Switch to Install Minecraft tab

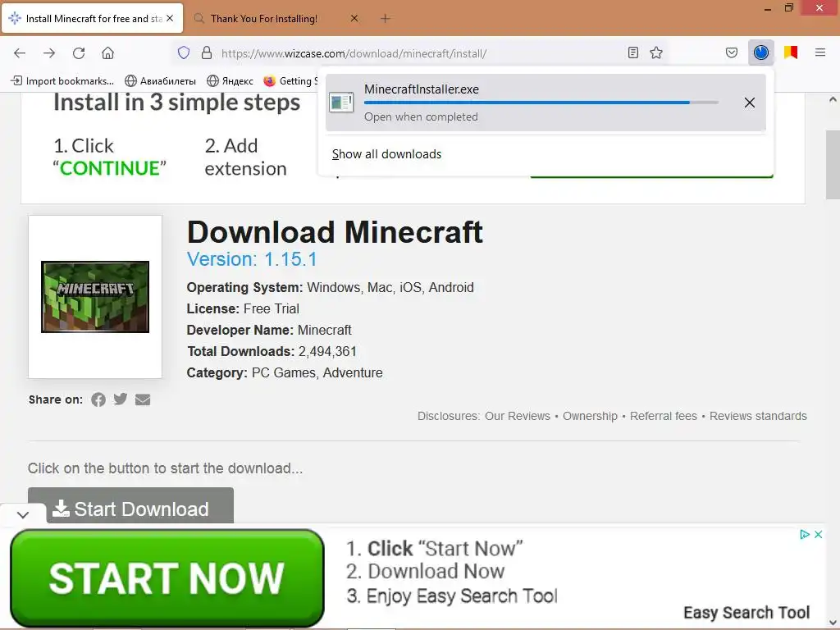(93, 18)
